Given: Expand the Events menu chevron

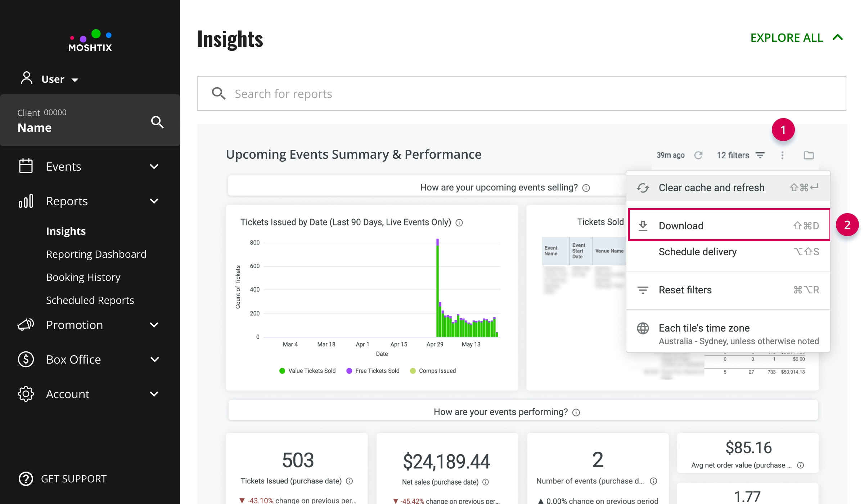Looking at the screenshot, I should click(x=154, y=166).
